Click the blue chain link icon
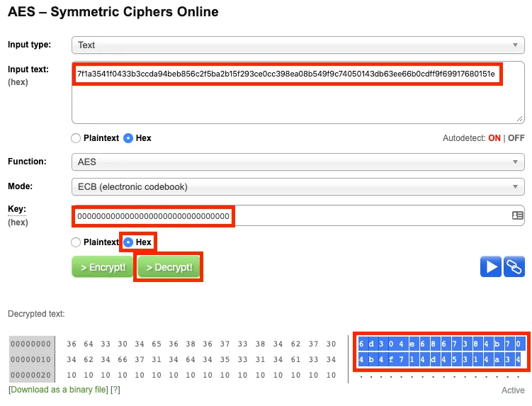 (514, 267)
